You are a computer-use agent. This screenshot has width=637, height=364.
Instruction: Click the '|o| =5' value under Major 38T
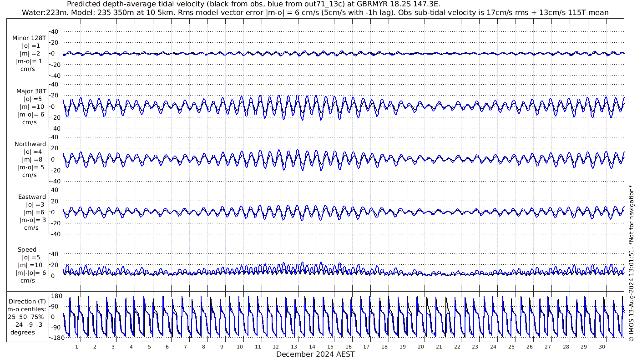click(33, 99)
